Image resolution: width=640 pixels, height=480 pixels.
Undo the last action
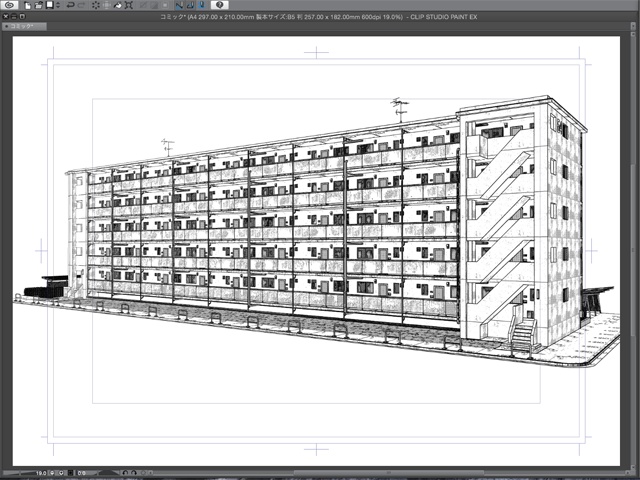tap(70, 5)
